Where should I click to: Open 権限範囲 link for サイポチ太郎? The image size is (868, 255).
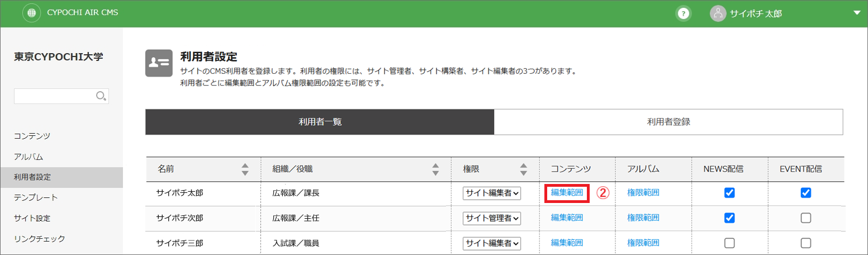click(x=643, y=193)
